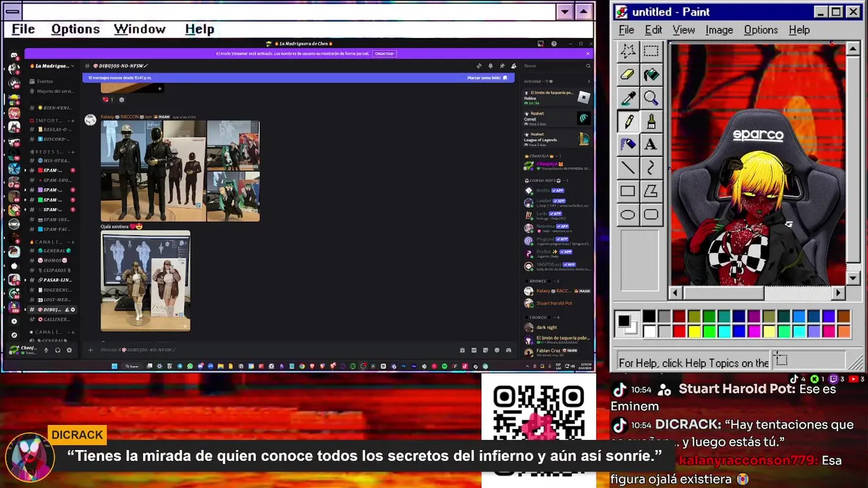868x488 pixels.
Task: Click the Roblox activity card icon
Action: pyautogui.click(x=583, y=98)
